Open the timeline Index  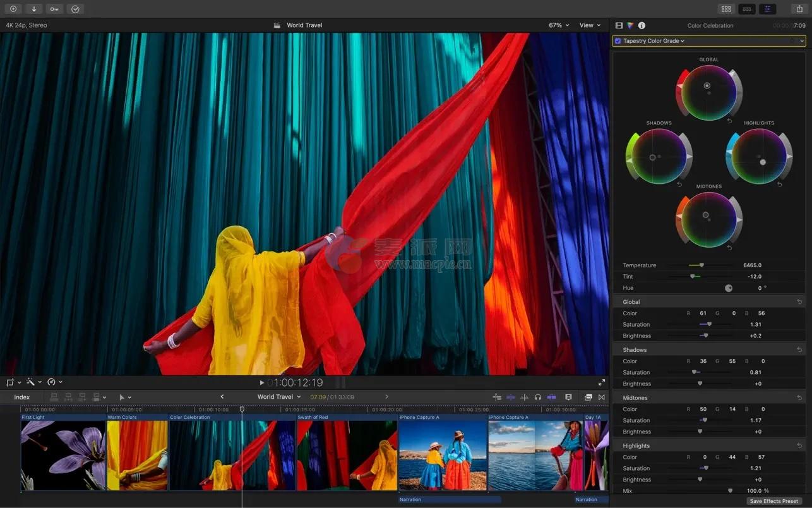click(x=22, y=397)
